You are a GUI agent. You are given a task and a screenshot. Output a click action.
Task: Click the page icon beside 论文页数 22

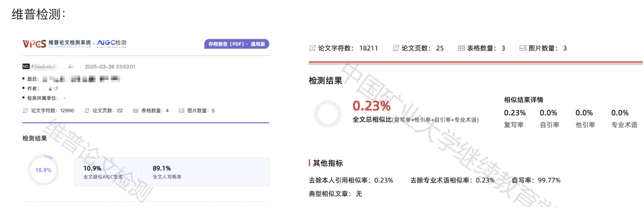87,111
